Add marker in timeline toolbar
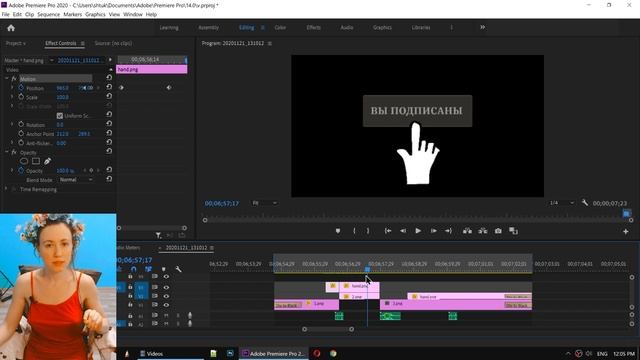 [164, 269]
